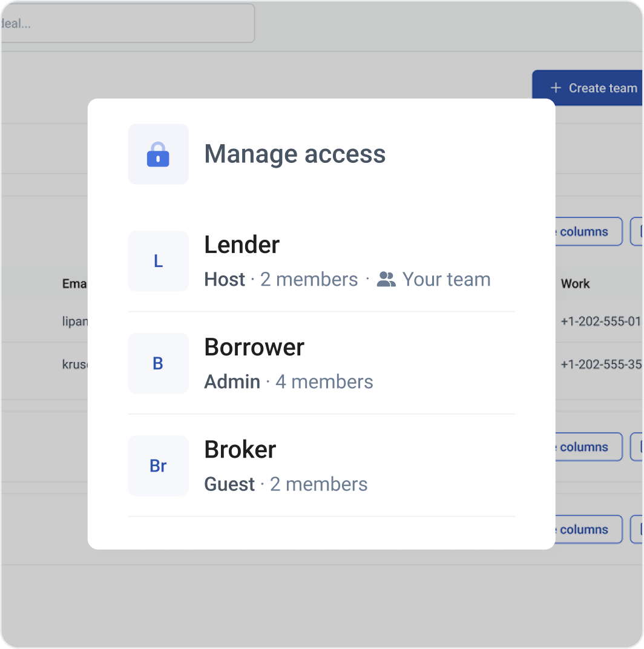
Task: Click the plus icon on Create team
Action: [556, 88]
